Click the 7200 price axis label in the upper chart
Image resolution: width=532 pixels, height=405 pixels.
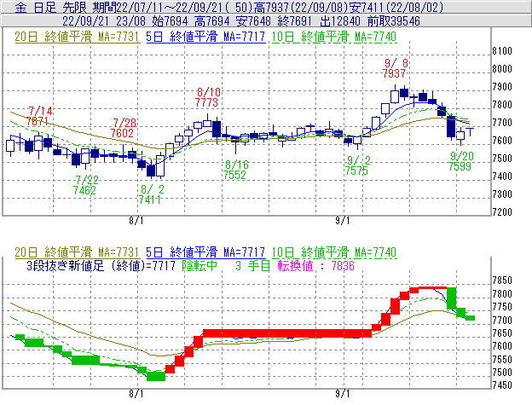[502, 212]
